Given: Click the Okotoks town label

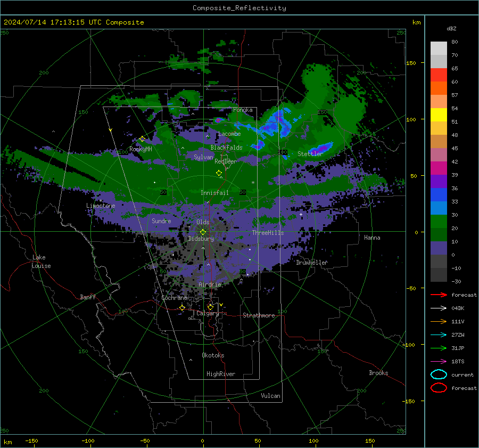Looking at the screenshot, I should pos(213,355).
